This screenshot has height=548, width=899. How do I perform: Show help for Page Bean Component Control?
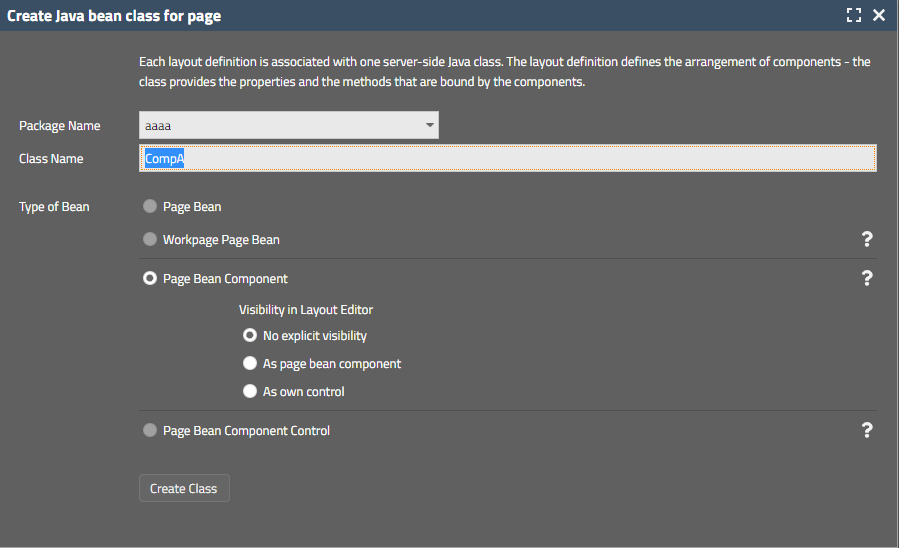click(x=867, y=430)
